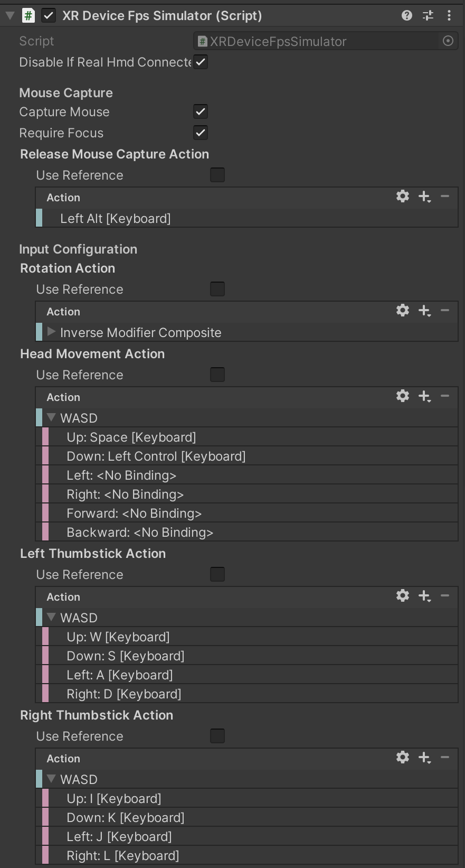This screenshot has height=868, width=465.
Task: Open gear settings for Right Thumbstick Action
Action: point(403,757)
